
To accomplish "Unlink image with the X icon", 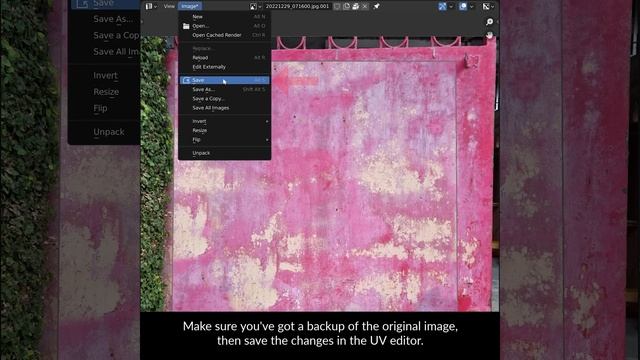I will pyautogui.click(x=365, y=6).
